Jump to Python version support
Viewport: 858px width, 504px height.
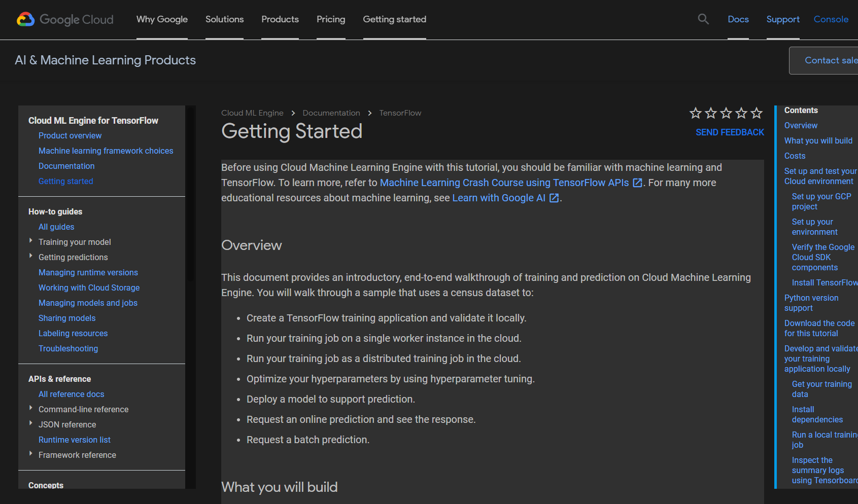click(x=811, y=303)
